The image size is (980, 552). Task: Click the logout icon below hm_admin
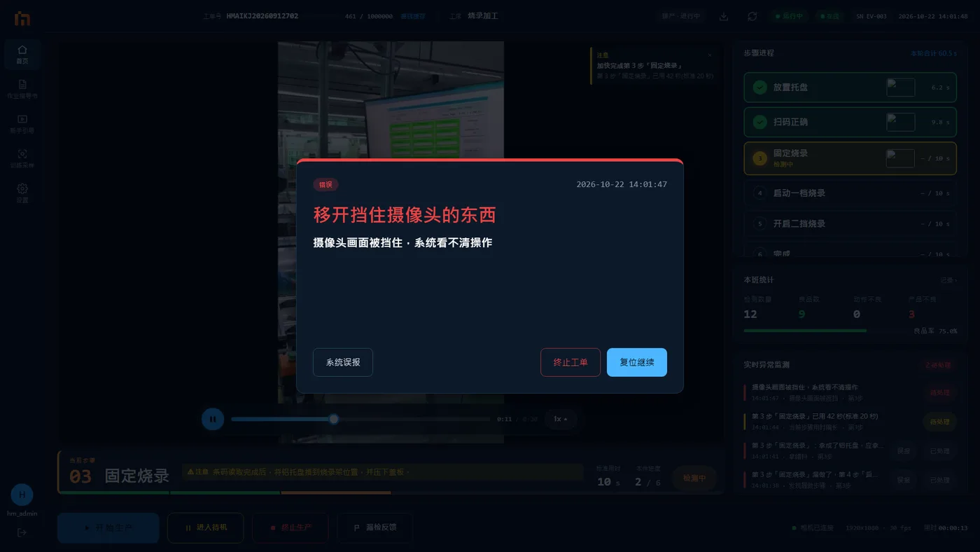click(22, 532)
